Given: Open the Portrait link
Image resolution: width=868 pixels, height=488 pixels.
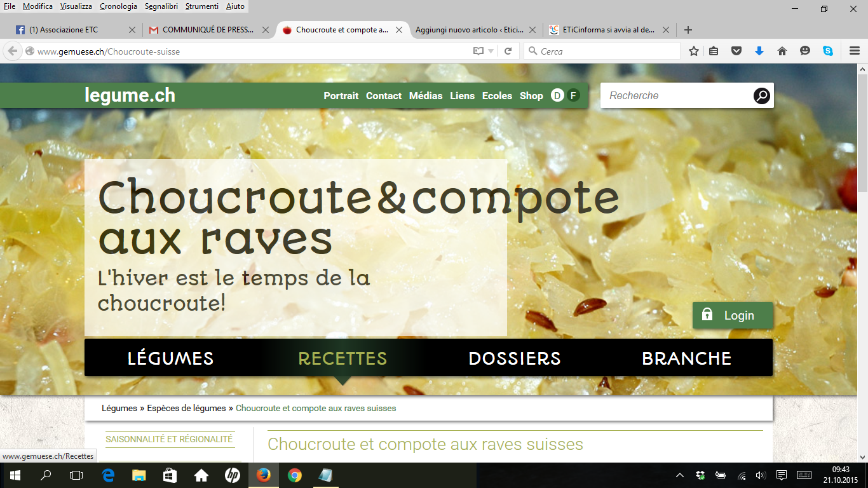Looking at the screenshot, I should coord(341,96).
